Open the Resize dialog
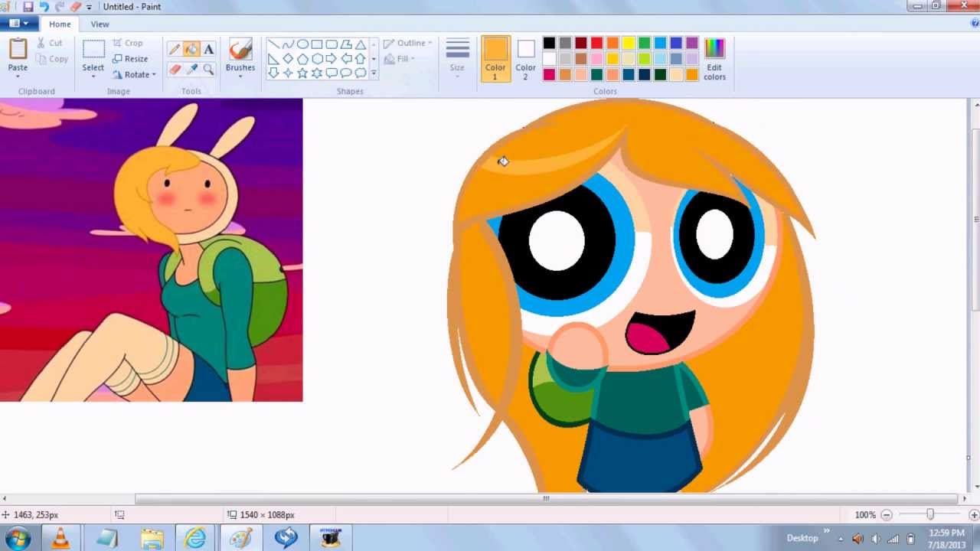The height and width of the screenshot is (551, 980). tap(130, 59)
